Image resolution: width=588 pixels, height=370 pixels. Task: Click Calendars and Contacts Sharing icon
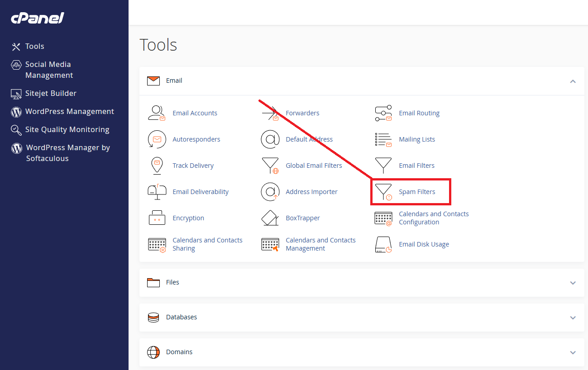[157, 245]
